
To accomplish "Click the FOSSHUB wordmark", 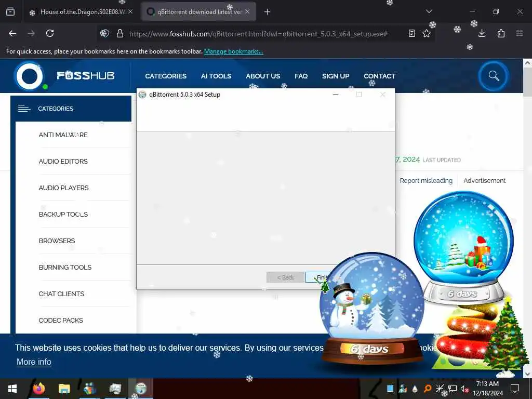I will [x=86, y=75].
